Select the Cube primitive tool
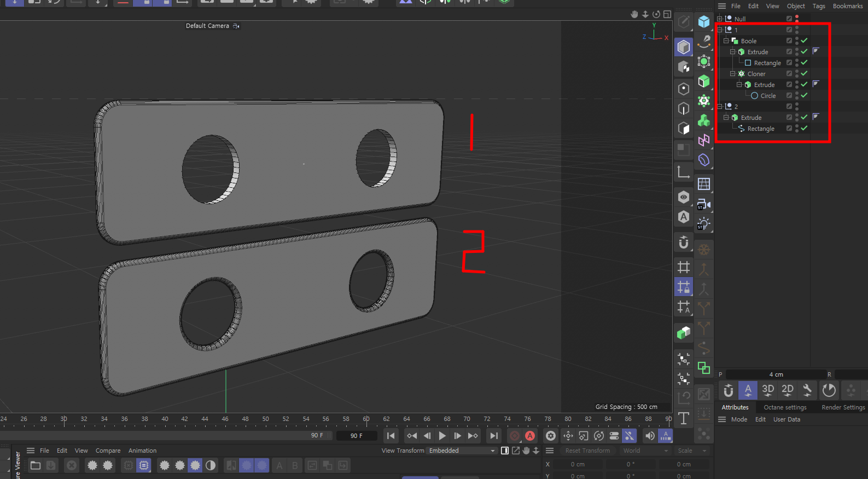This screenshot has width=868, height=479. coord(704,22)
